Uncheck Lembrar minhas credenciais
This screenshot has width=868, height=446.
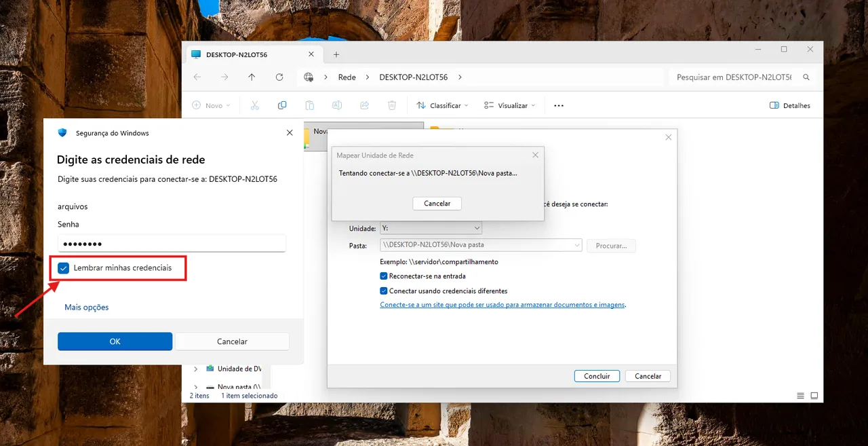64,268
